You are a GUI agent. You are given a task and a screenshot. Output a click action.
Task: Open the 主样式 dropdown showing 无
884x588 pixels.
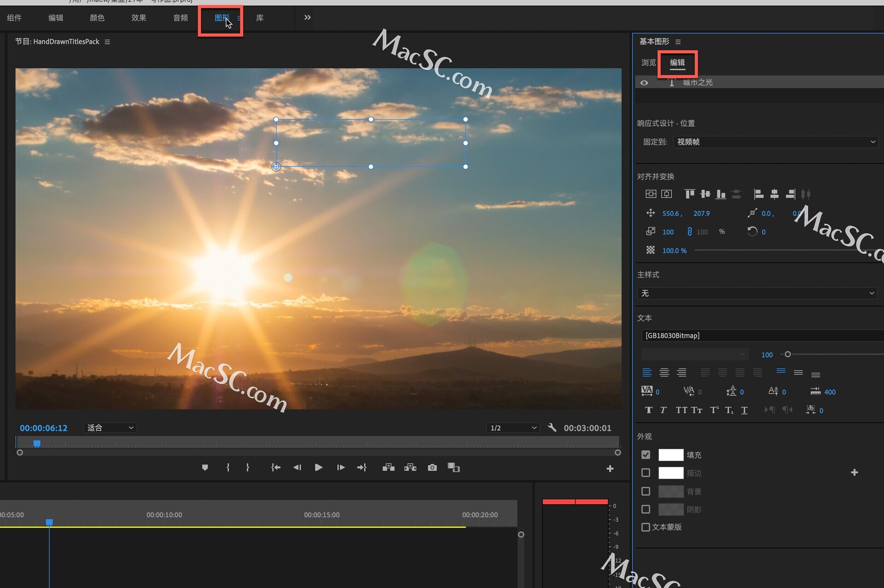pyautogui.click(x=757, y=293)
